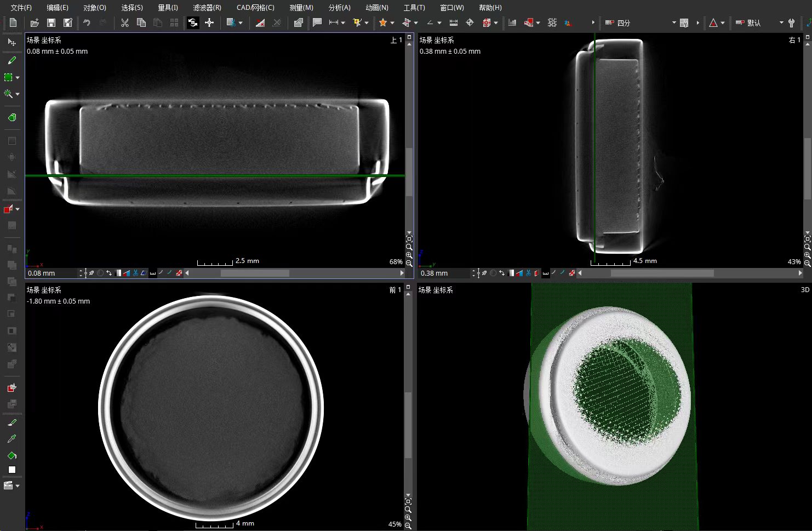Click the crosshair target icon in toolbar
This screenshot has height=531, width=812.
pyautogui.click(x=470, y=22)
